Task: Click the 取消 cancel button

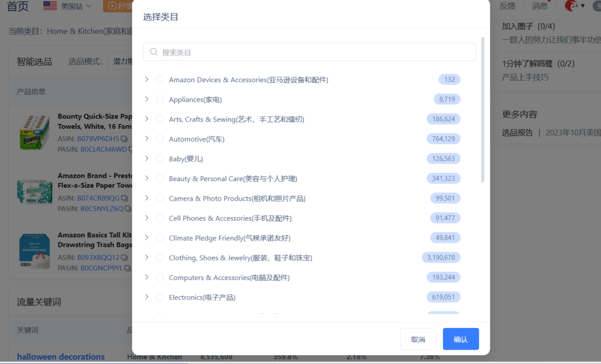Action: click(x=418, y=339)
